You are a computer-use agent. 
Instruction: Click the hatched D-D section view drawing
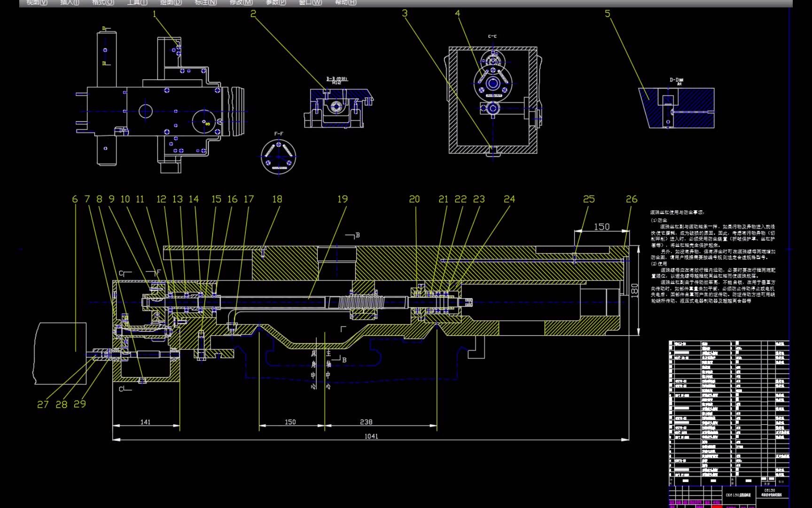point(677,108)
